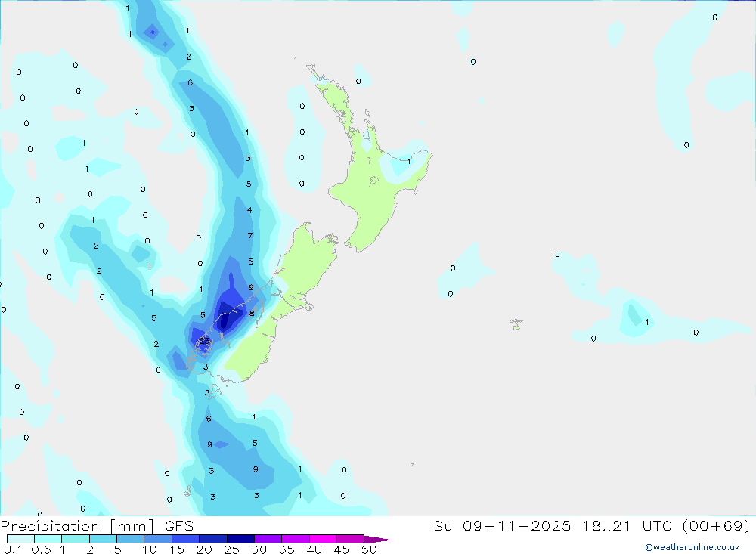This screenshot has height=554, width=756.
Task: Click the 1–2 mm legend color box
Action: pos(76,539)
